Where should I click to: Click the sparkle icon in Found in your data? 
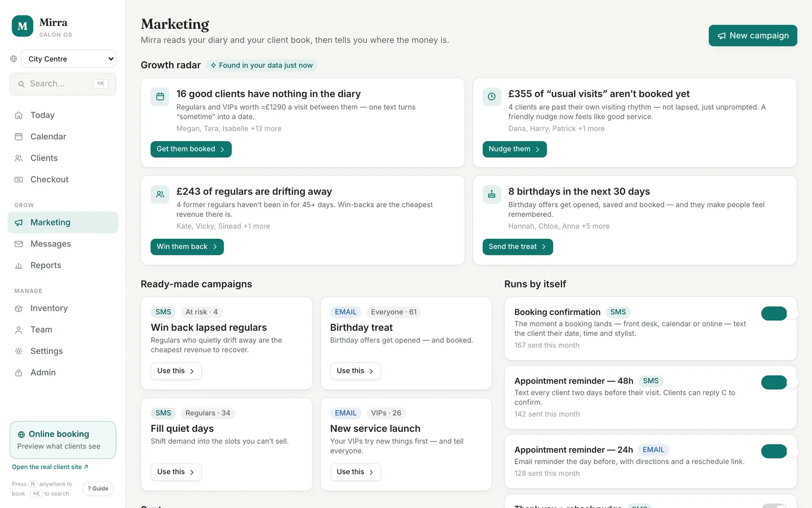pos(214,66)
